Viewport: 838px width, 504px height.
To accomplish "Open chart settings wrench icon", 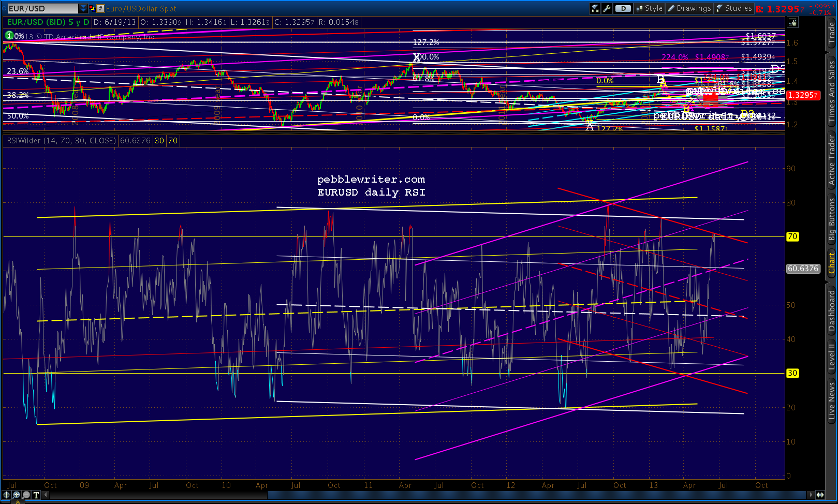I will [607, 8].
